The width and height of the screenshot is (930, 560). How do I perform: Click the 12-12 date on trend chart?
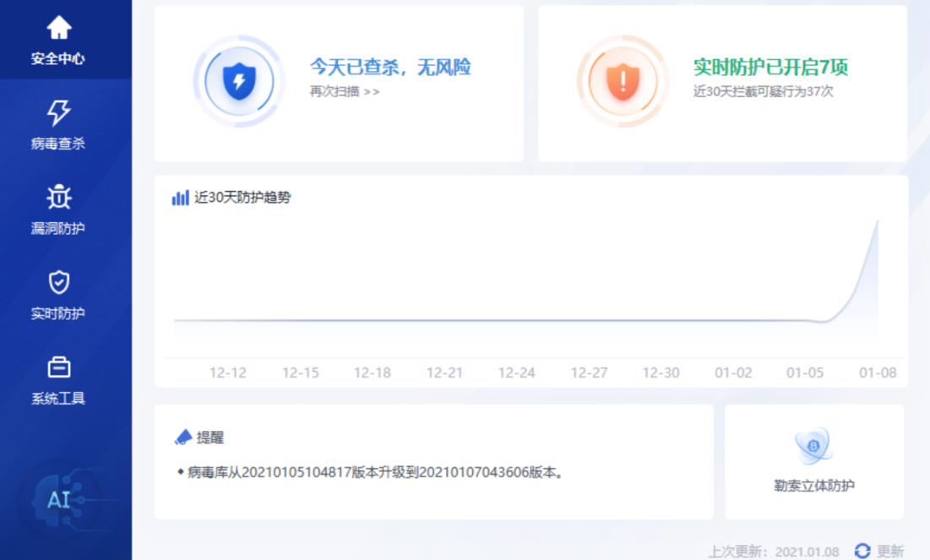[x=228, y=372]
